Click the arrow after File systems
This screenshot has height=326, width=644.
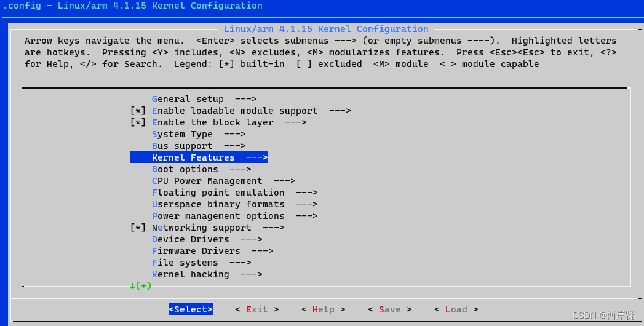tap(241, 263)
